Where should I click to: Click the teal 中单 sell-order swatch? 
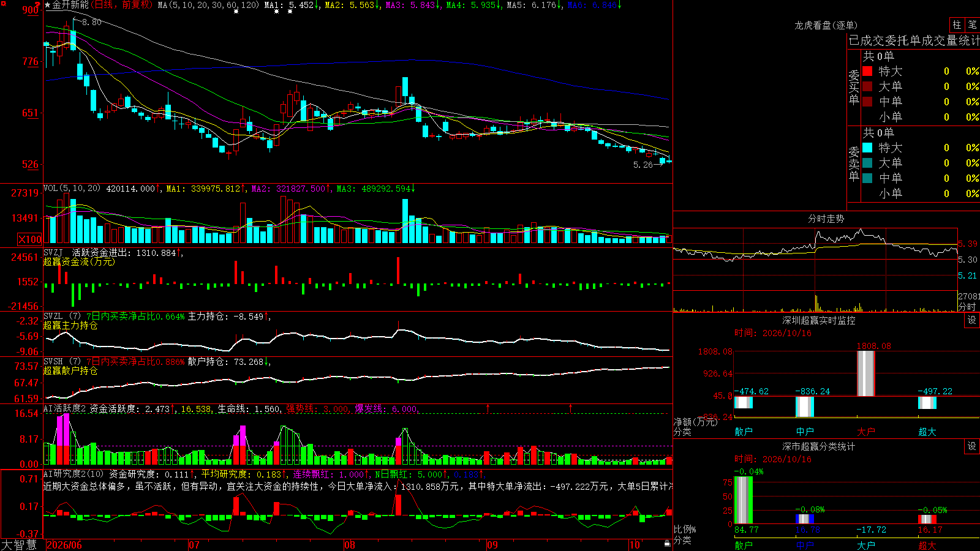(867, 178)
